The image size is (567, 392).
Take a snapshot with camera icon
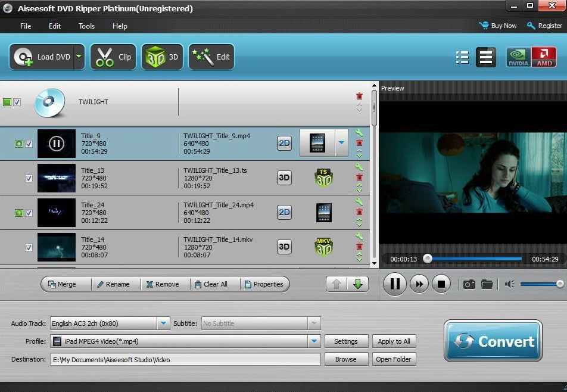[x=469, y=284]
